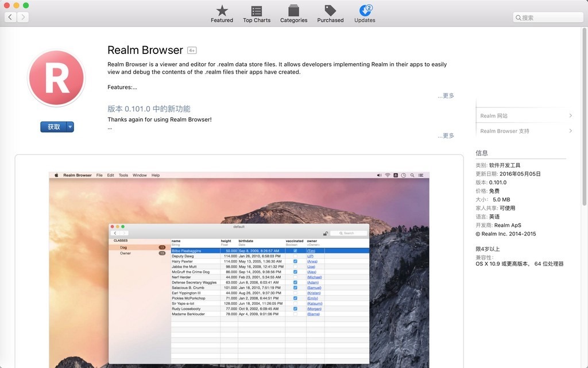Click the OS X 10.9 compatibility text

pos(519,264)
